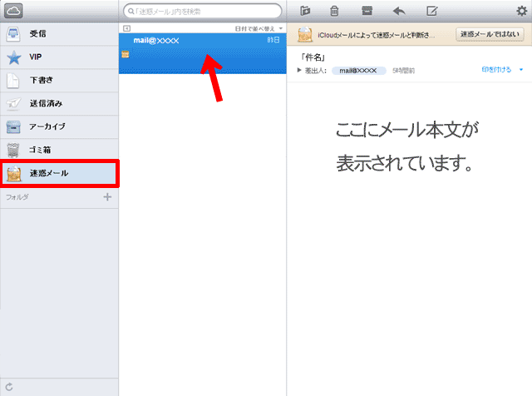The width and height of the screenshot is (532, 396).
Task: Open the 下書き drafts folder
Action: (x=58, y=81)
